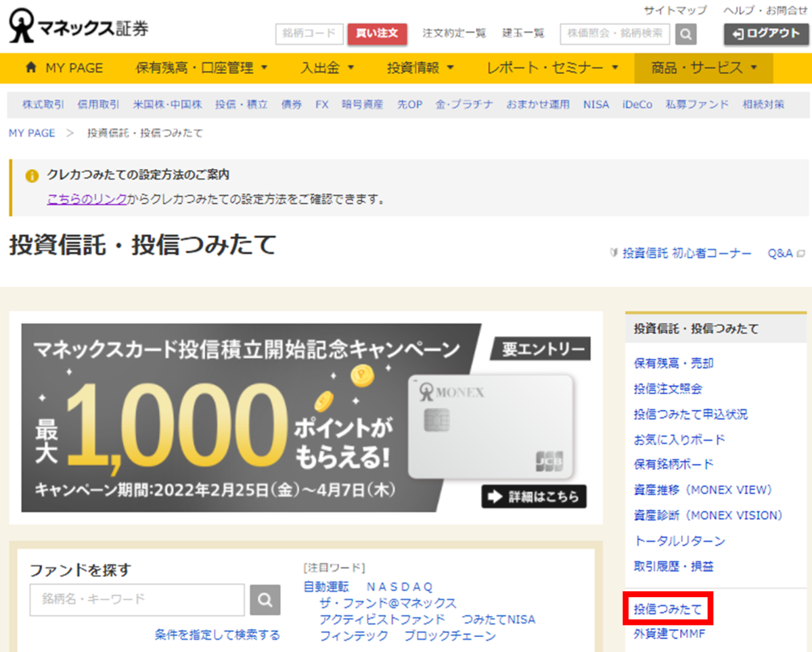Expand the 入出金 menu
812x652 pixels.
click(328, 68)
